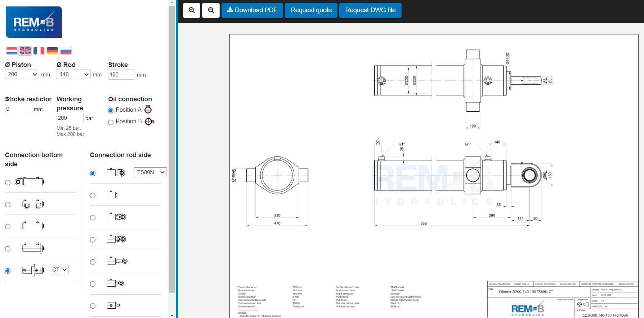The image size is (644, 318).
Task: Select first bottom side connection radio
Action: tap(8, 183)
